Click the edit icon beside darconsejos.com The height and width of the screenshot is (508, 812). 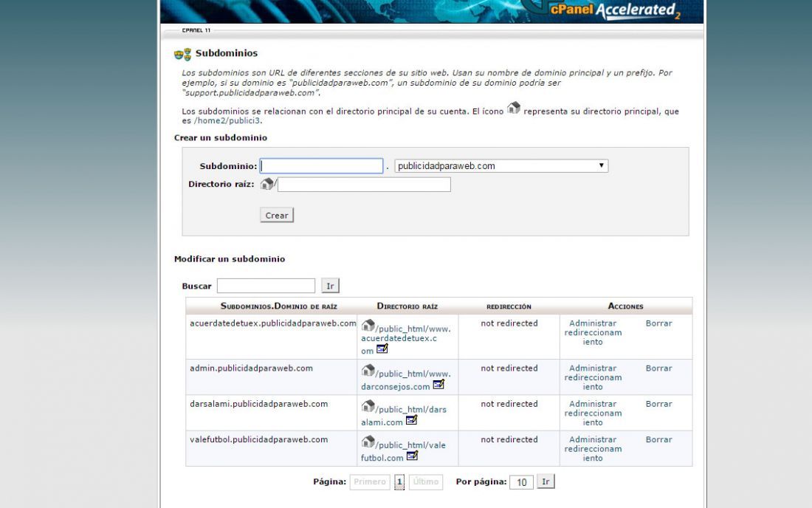click(x=438, y=385)
